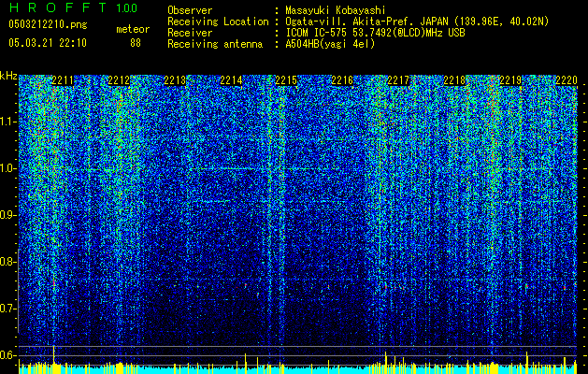Click the 0.9 frequency axis label
588x374 pixels.
click(8, 215)
